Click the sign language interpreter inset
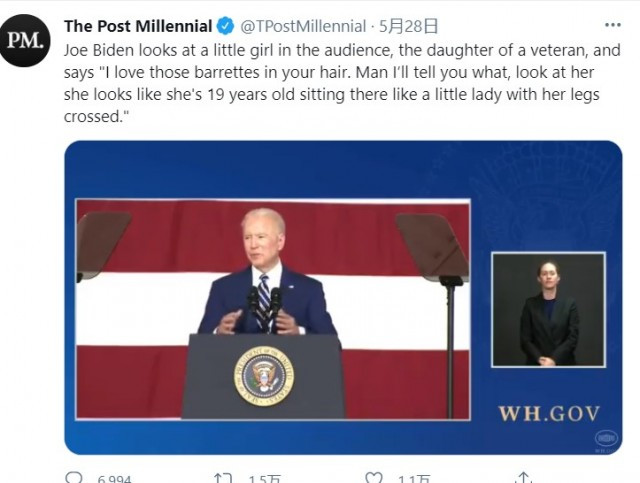Screen dimensions: 640x483 click(548, 309)
